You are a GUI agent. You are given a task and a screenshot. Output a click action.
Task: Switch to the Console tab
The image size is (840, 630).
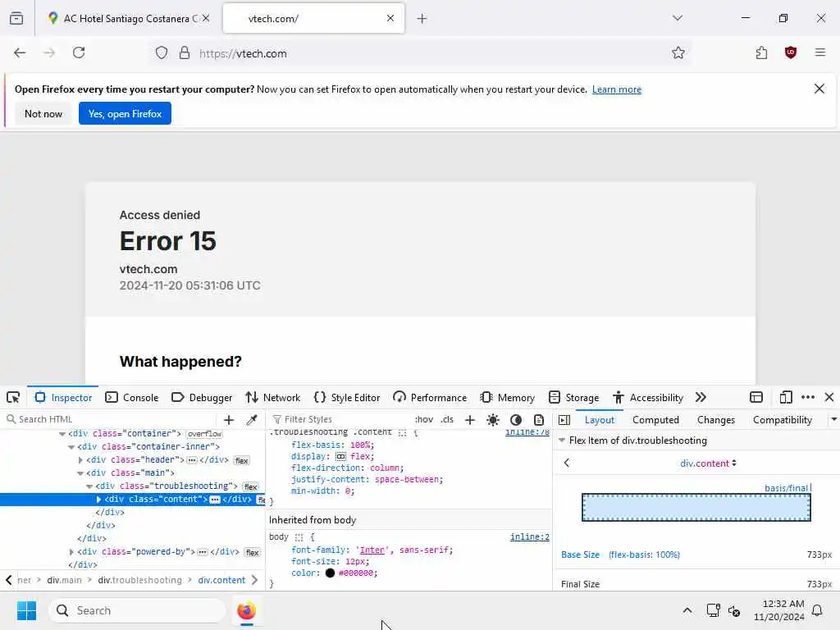pos(132,398)
